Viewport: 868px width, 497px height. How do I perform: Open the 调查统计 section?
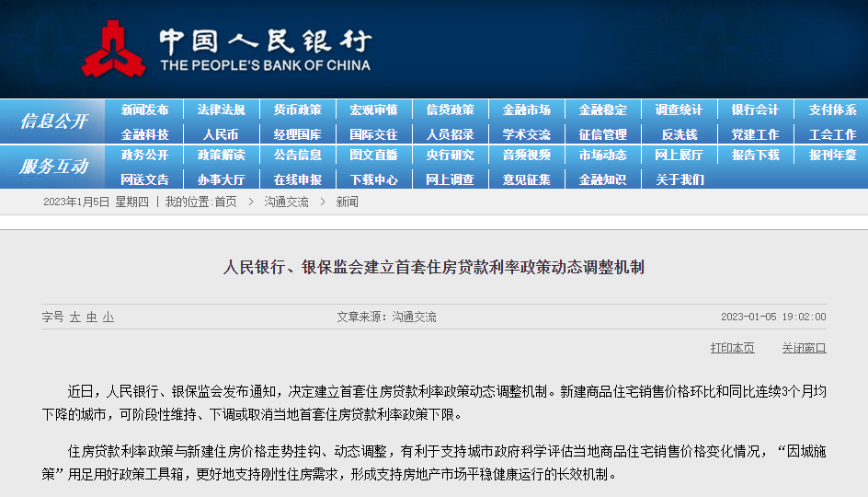[x=679, y=110]
